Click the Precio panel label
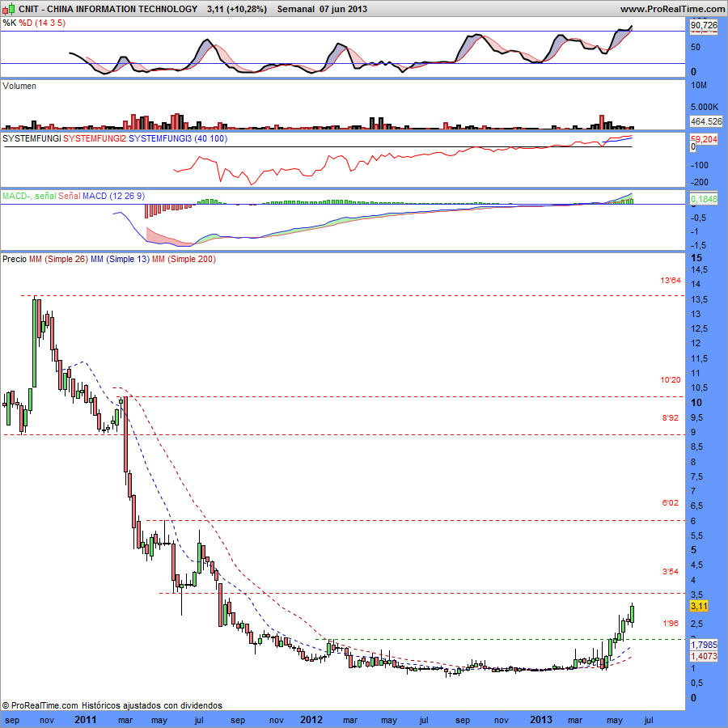The height and width of the screenshot is (728, 728). 15,259
